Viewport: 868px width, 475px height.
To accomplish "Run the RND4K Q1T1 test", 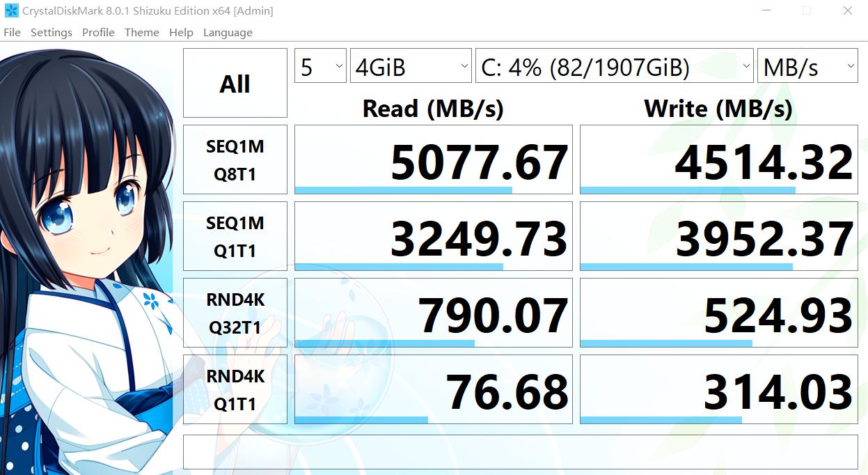I will point(235,389).
